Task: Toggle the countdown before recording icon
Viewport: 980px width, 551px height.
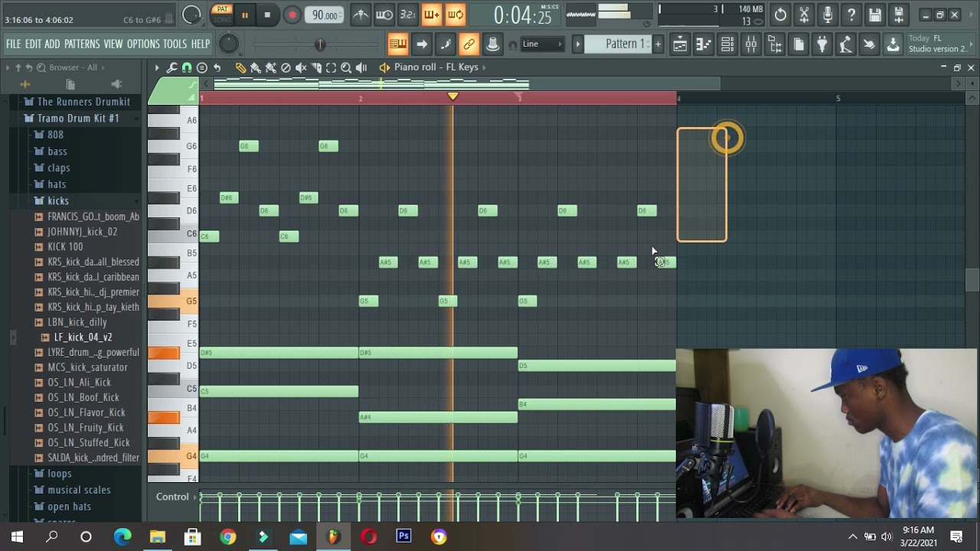Action: [x=408, y=15]
